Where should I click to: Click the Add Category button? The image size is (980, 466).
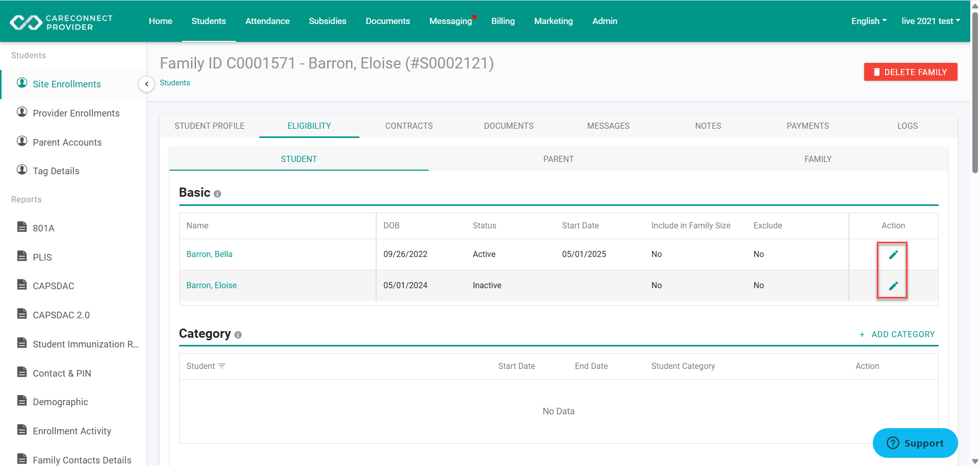click(x=897, y=334)
